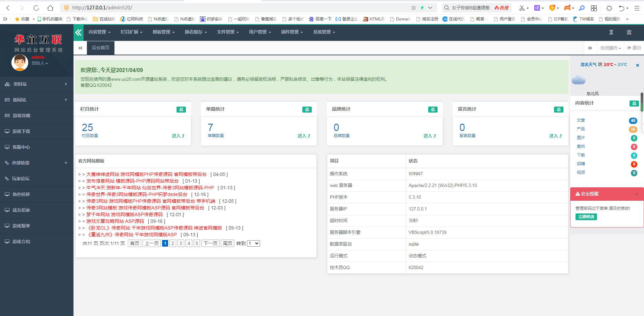644x316 pixels.
Task: Go to browser home page icon
Action: point(50,8)
